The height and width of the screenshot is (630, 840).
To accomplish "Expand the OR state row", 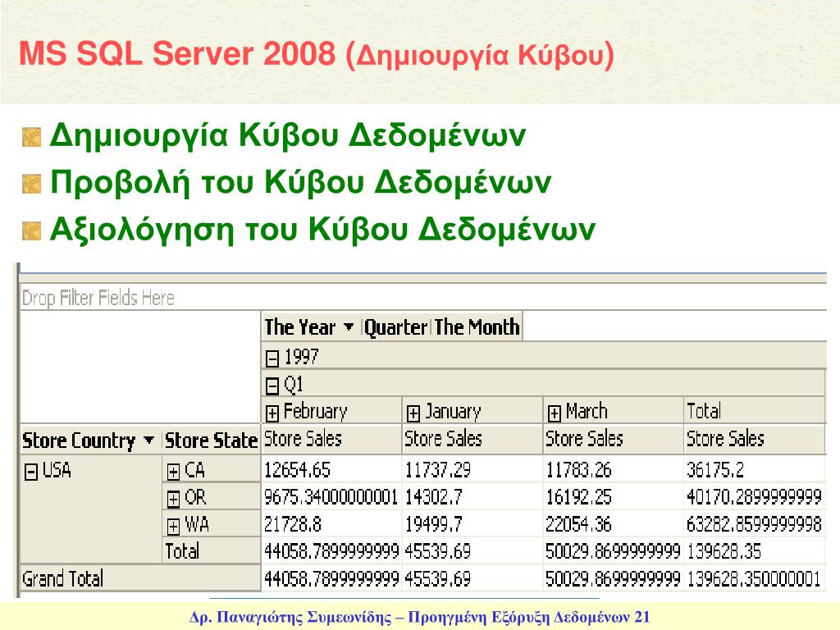I will (172, 500).
